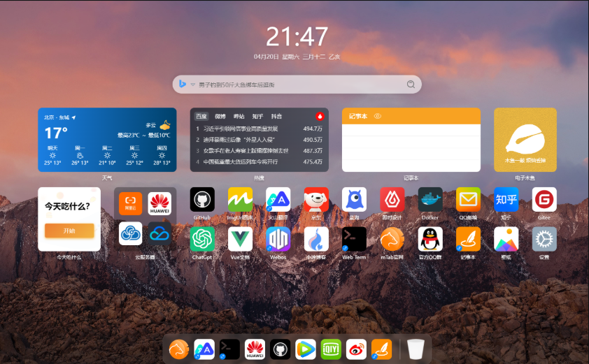Open the ChatGpt shortcut icon
This screenshot has height=364, width=589.
[x=202, y=239]
